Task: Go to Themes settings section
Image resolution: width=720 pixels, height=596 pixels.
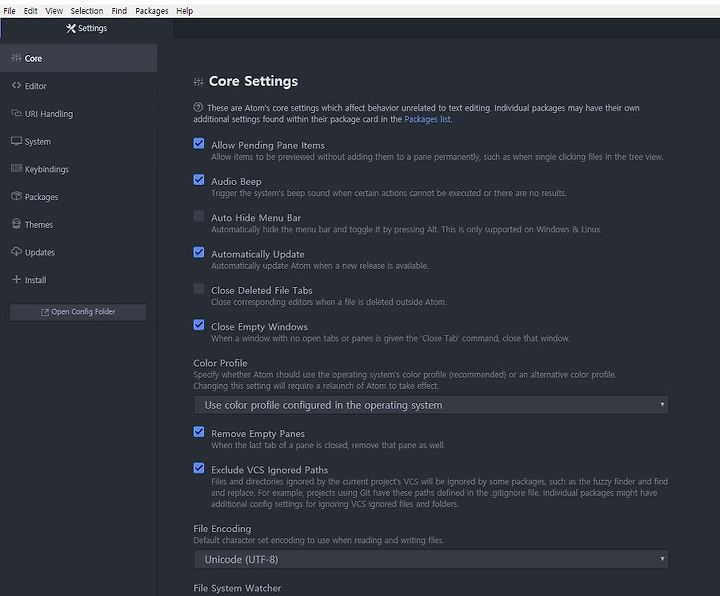Action: 79,225
